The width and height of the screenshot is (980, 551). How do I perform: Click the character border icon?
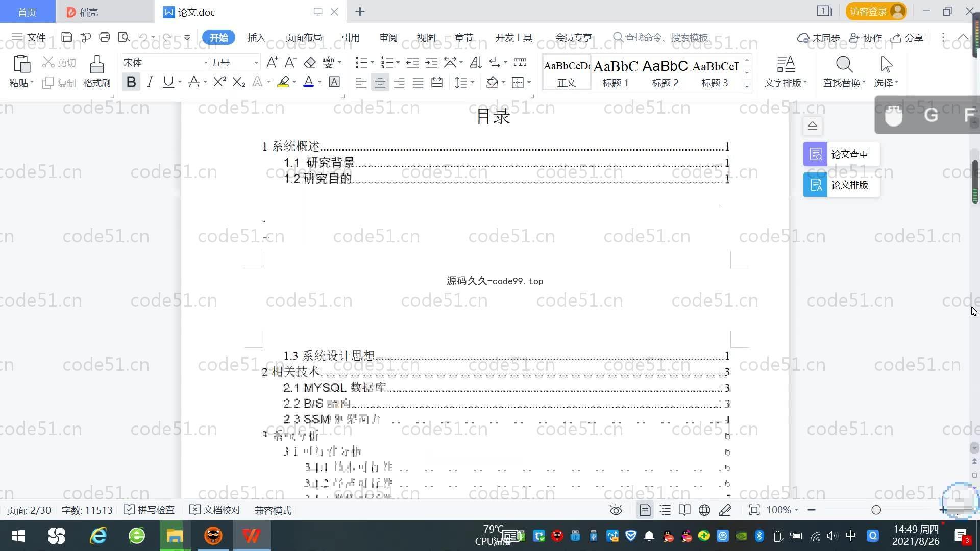334,82
